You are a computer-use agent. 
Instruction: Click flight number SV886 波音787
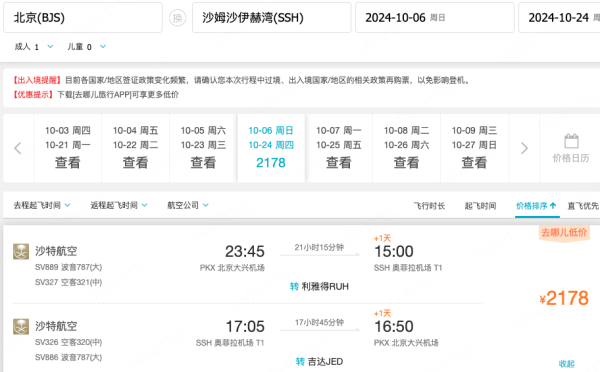(68, 357)
